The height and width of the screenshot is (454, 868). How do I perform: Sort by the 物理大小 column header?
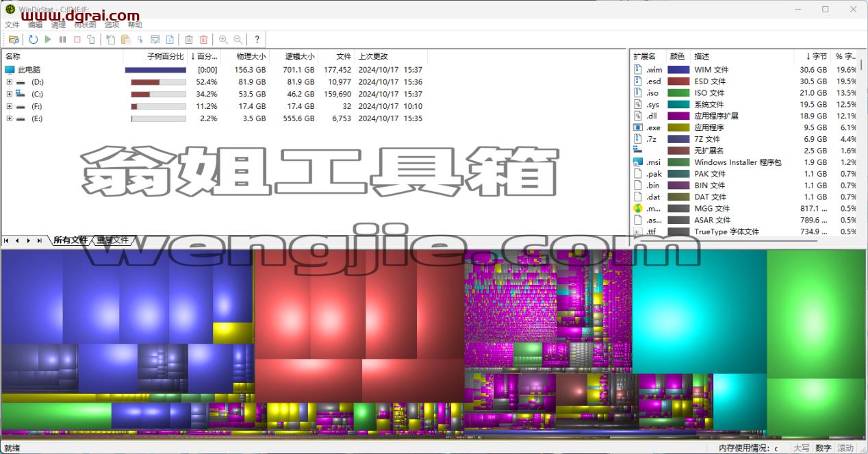[x=244, y=57]
